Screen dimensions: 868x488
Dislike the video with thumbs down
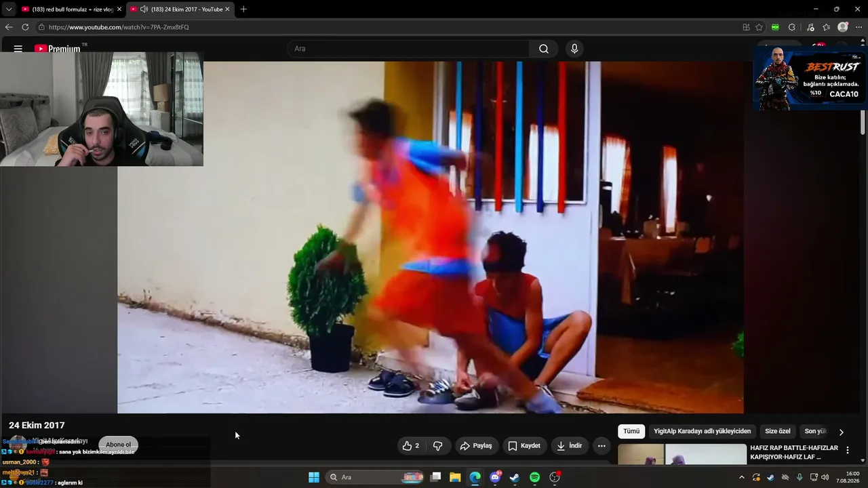pyautogui.click(x=438, y=446)
